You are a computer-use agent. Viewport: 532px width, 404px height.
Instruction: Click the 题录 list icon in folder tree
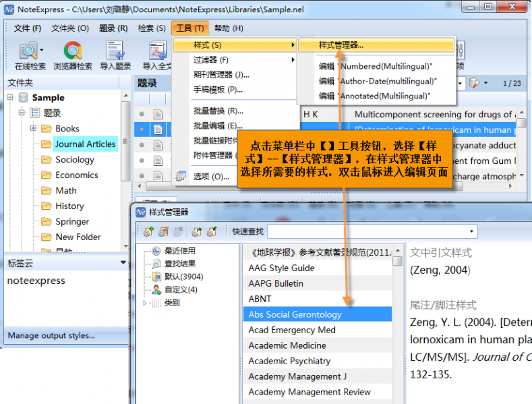[x=35, y=113]
